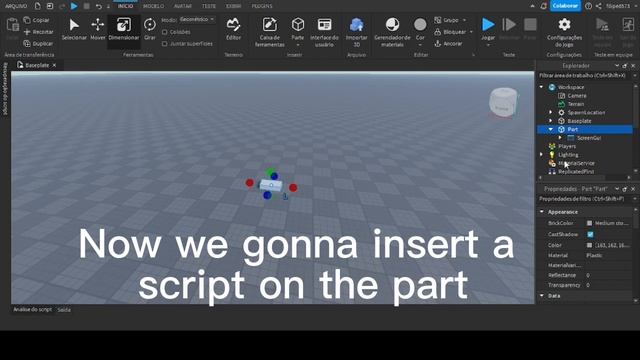Click Jogar play button in ribbon
640x360 pixels.
(488, 24)
